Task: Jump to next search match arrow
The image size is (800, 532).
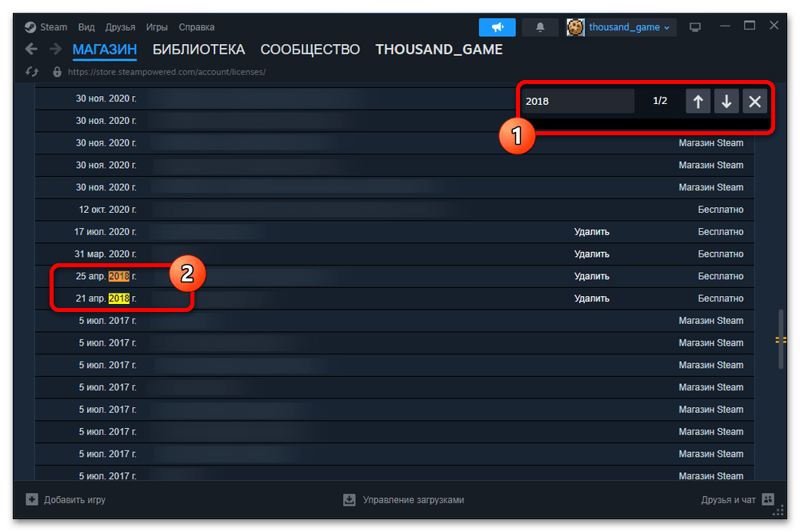Action: [726, 102]
